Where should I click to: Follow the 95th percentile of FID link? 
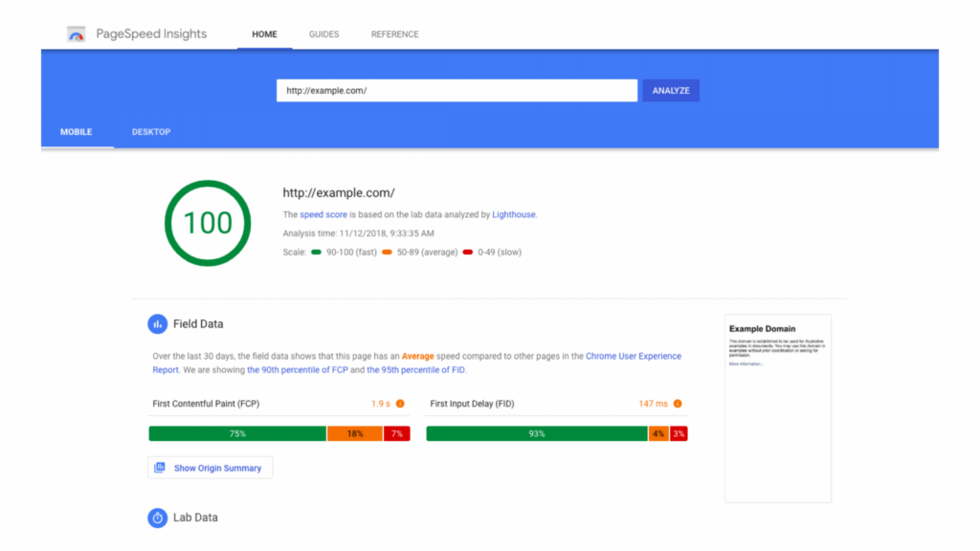pos(415,370)
